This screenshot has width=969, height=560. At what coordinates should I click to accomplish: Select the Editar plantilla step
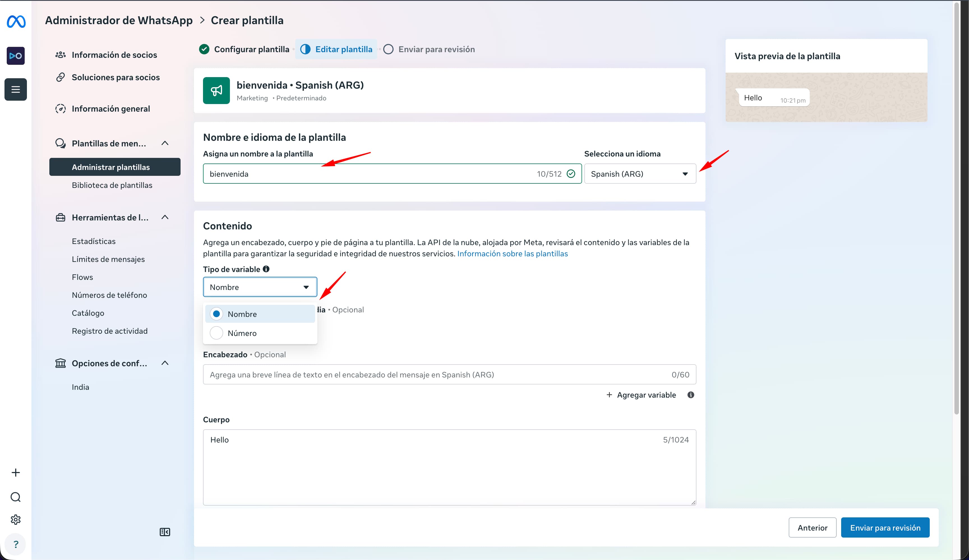(x=336, y=49)
